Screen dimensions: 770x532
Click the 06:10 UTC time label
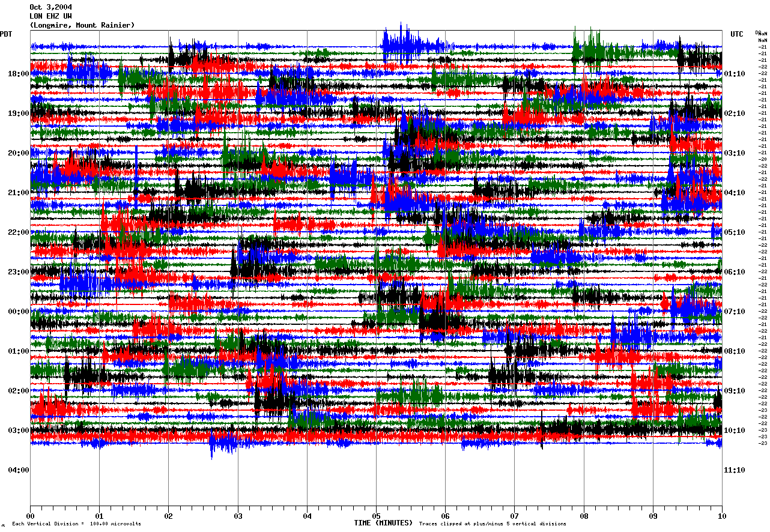pos(735,272)
